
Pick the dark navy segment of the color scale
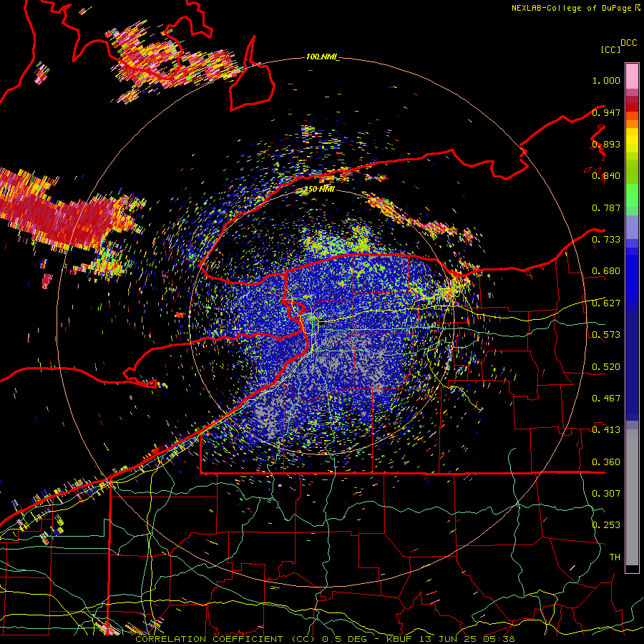point(632,366)
